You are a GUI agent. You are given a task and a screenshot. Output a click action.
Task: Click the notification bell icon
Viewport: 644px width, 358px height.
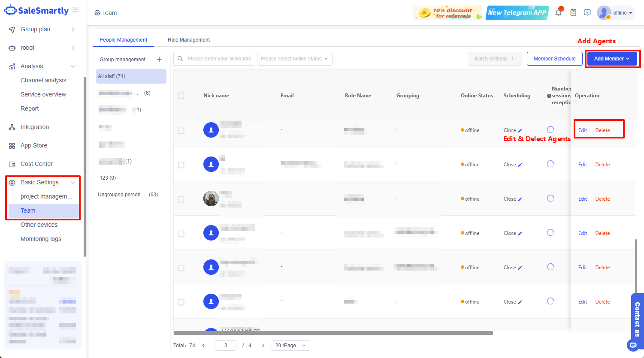(x=558, y=13)
